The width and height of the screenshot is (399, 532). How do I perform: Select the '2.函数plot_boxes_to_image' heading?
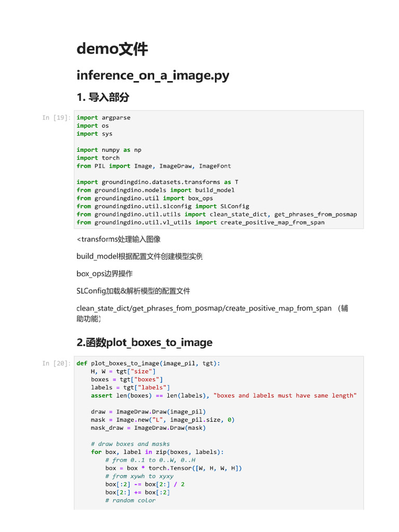pyautogui.click(x=144, y=342)
